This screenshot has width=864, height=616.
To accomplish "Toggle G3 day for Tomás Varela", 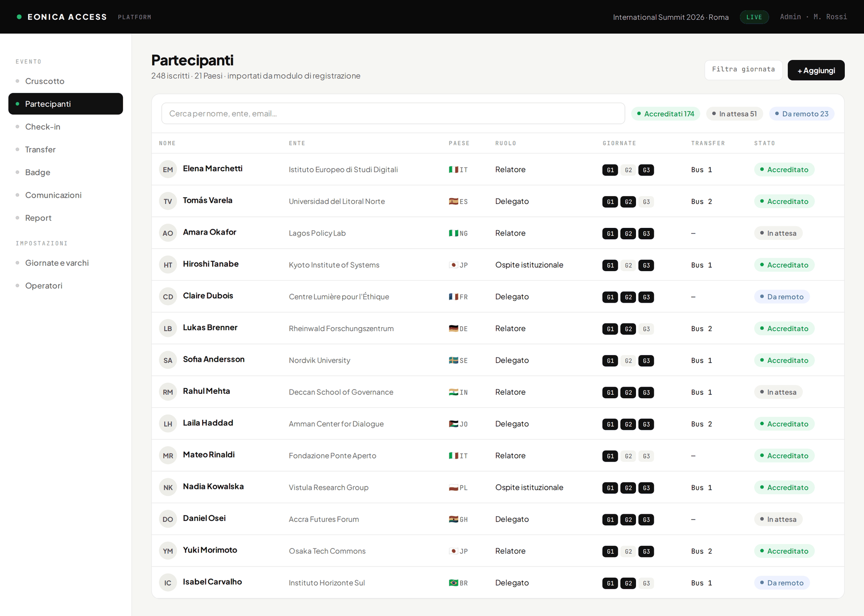I will pyautogui.click(x=646, y=201).
